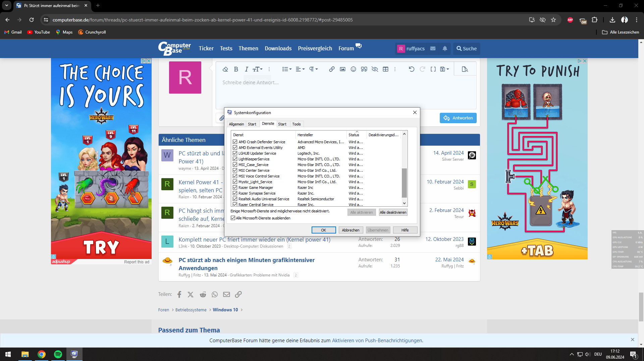Click 'Aktivieren von Push-Benachrichtigungen' link
This screenshot has width=644, height=361.
click(x=377, y=341)
